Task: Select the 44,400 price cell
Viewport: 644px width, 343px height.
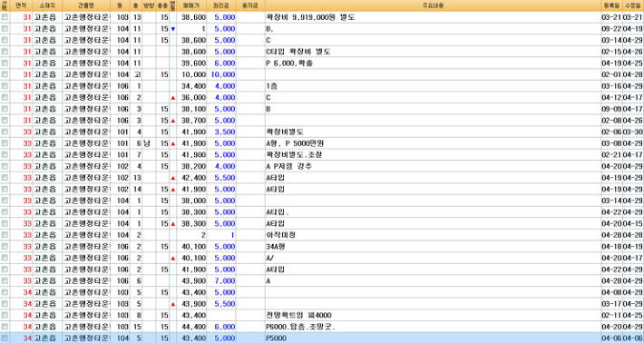Action: coord(191,327)
